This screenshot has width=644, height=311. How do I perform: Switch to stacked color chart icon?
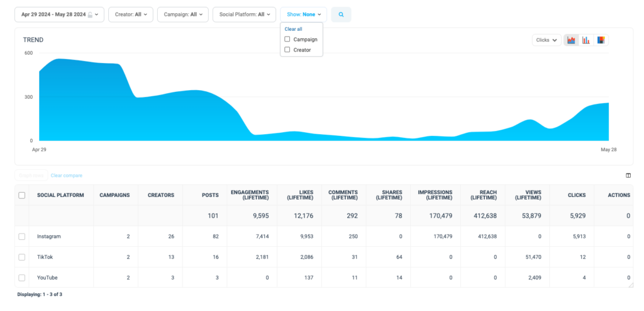(x=601, y=40)
